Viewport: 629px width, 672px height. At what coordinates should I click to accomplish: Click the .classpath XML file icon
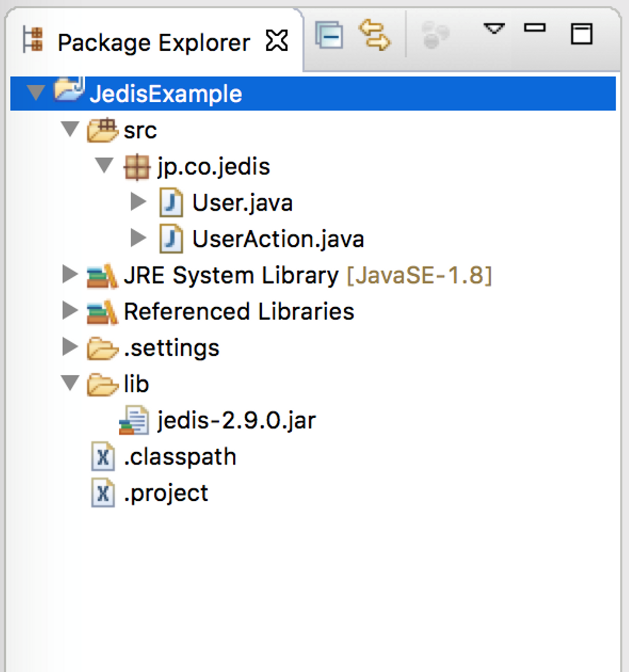tap(103, 457)
